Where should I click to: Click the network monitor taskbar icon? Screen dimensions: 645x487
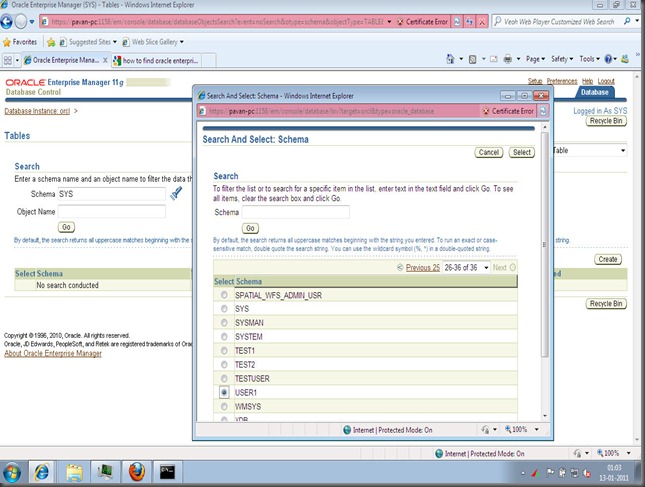pyautogui.click(x=106, y=472)
